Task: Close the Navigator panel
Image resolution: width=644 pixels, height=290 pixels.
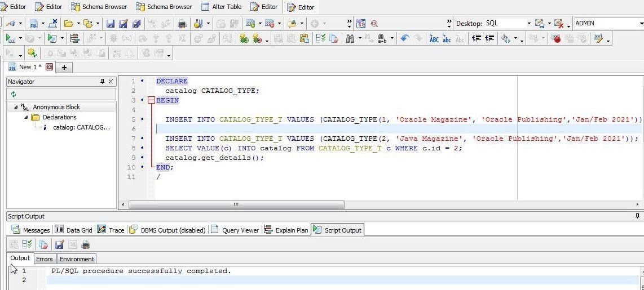Action: 111,82
